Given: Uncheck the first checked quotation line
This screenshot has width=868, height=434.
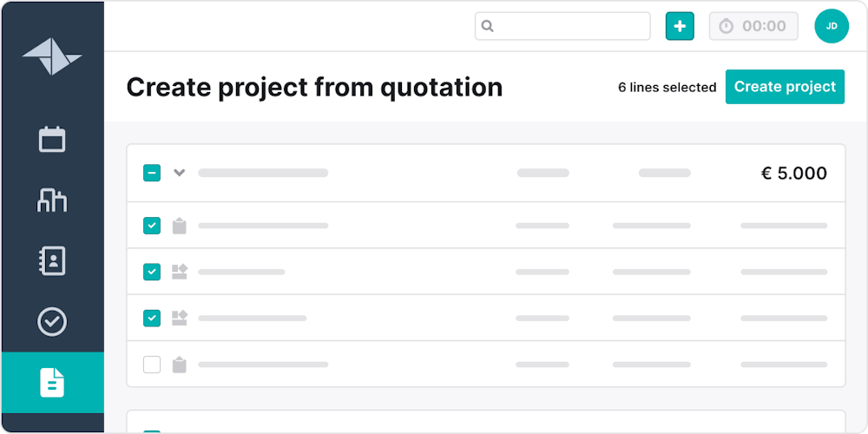Looking at the screenshot, I should click(x=152, y=226).
